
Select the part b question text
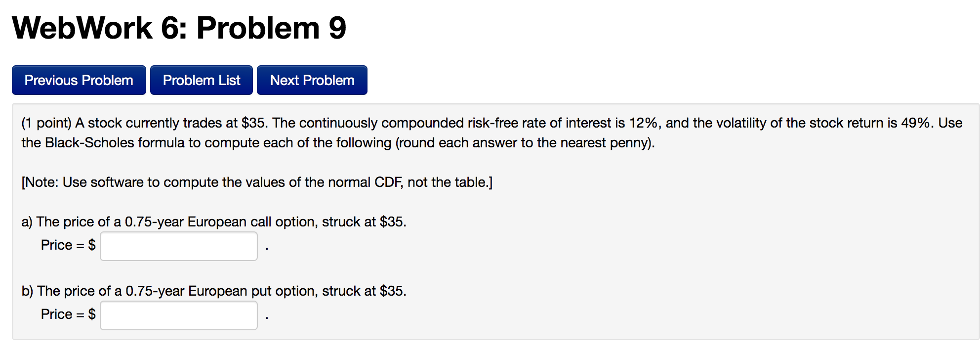point(213,291)
